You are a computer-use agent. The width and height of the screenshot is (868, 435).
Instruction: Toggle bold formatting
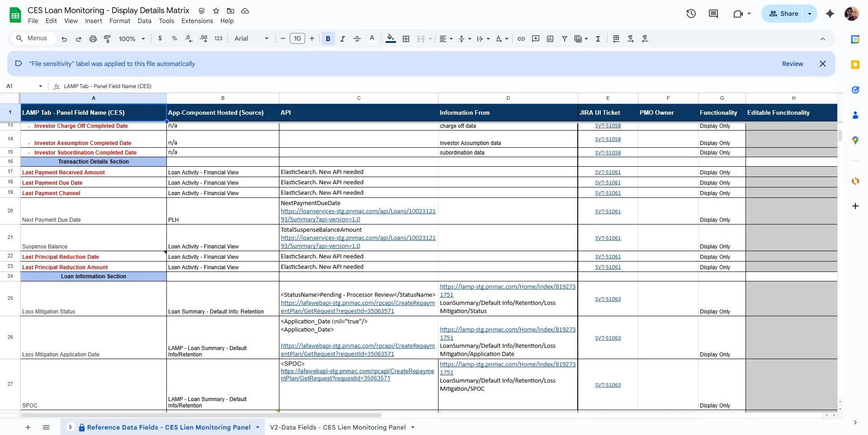(328, 39)
